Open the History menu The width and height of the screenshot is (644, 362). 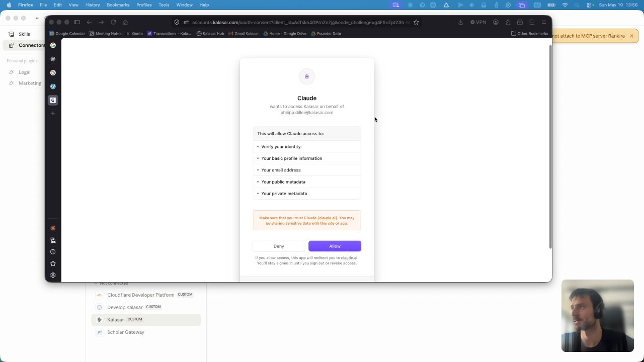pos(93,5)
